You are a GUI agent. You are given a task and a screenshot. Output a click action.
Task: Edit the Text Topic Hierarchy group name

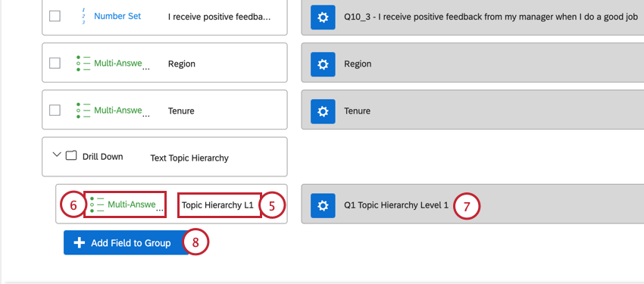pyautogui.click(x=189, y=158)
